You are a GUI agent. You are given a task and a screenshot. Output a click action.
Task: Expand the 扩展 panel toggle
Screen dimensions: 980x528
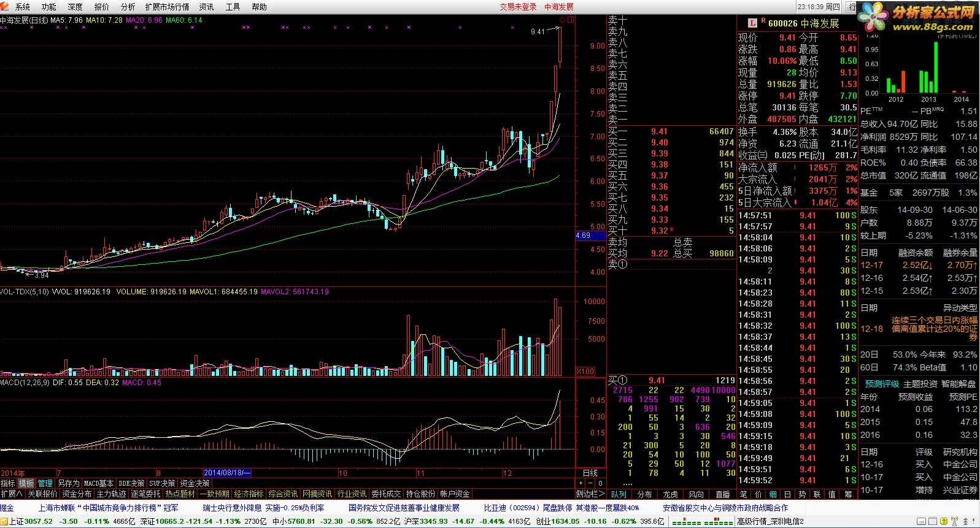(x=12, y=494)
